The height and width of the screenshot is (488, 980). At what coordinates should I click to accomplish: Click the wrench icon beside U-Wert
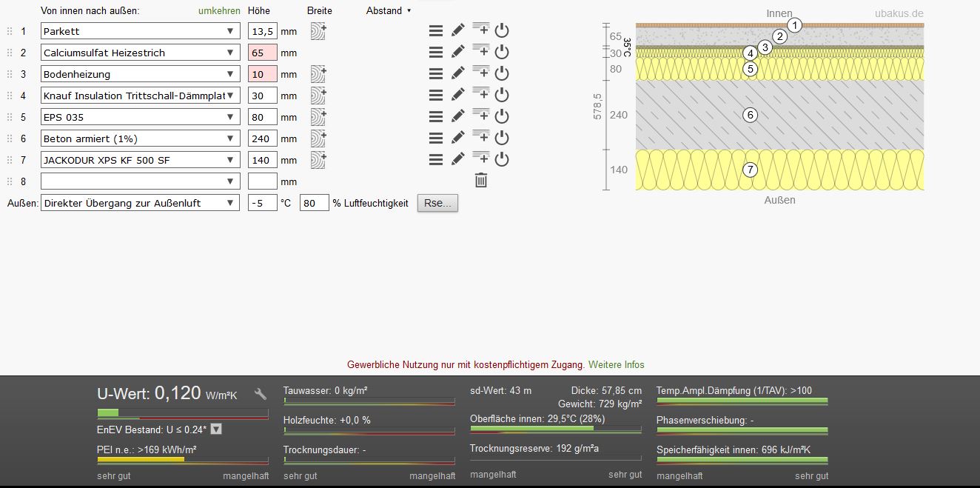260,394
